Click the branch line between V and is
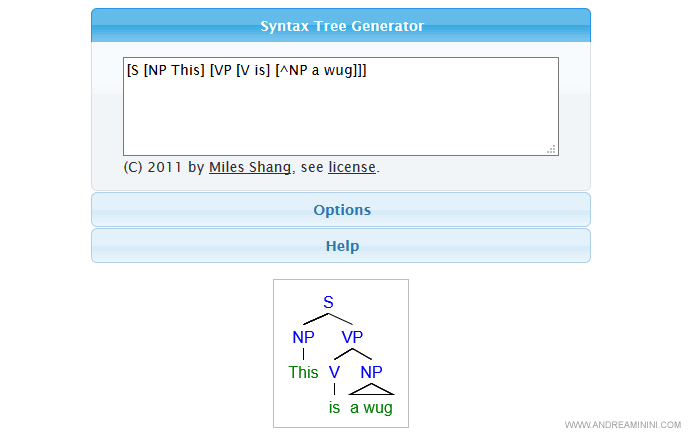700x440 pixels. pyautogui.click(x=334, y=390)
